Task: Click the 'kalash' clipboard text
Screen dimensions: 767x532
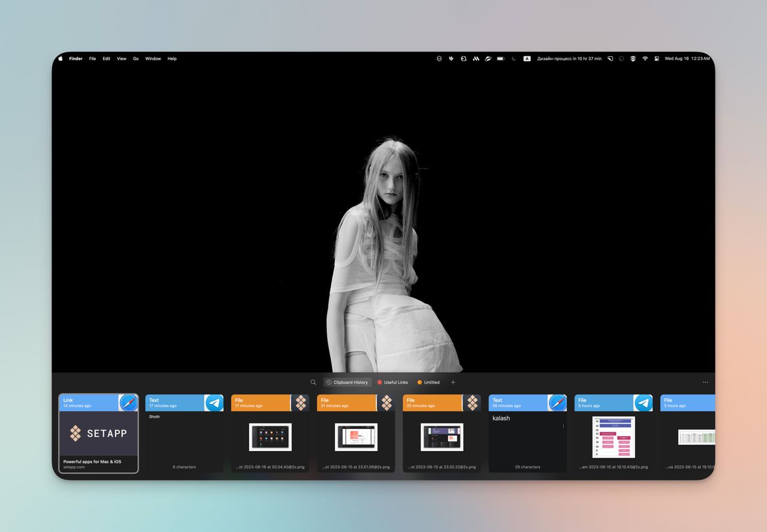Action: [x=501, y=418]
